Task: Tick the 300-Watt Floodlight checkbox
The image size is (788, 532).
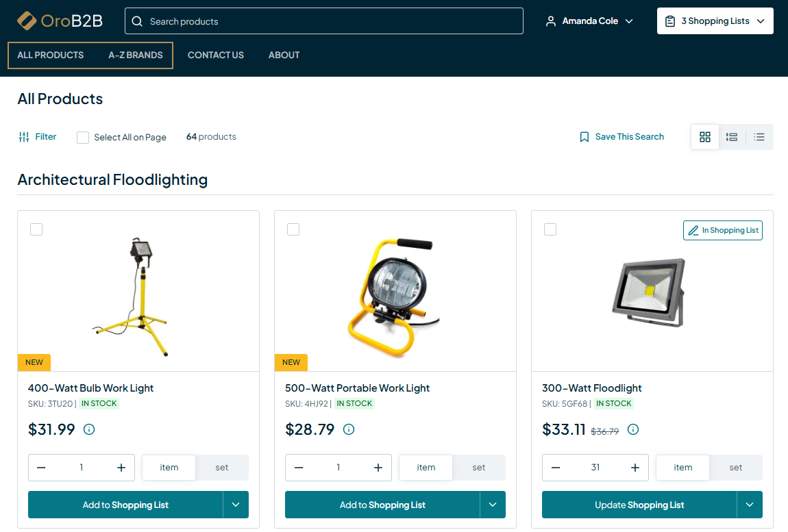Action: [x=550, y=229]
